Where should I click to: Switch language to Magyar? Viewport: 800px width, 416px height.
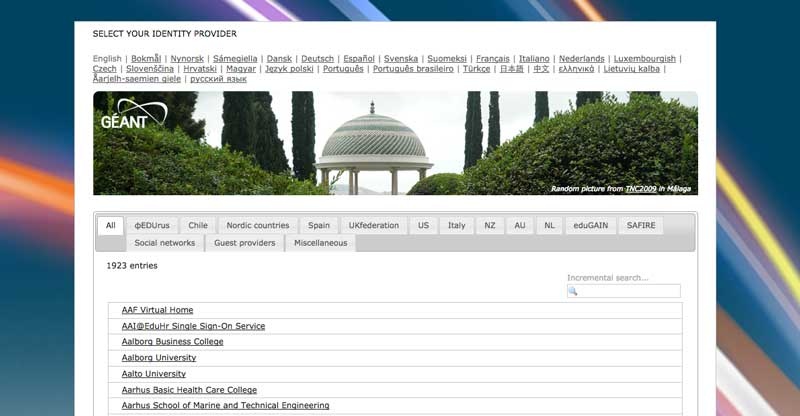pyautogui.click(x=241, y=69)
